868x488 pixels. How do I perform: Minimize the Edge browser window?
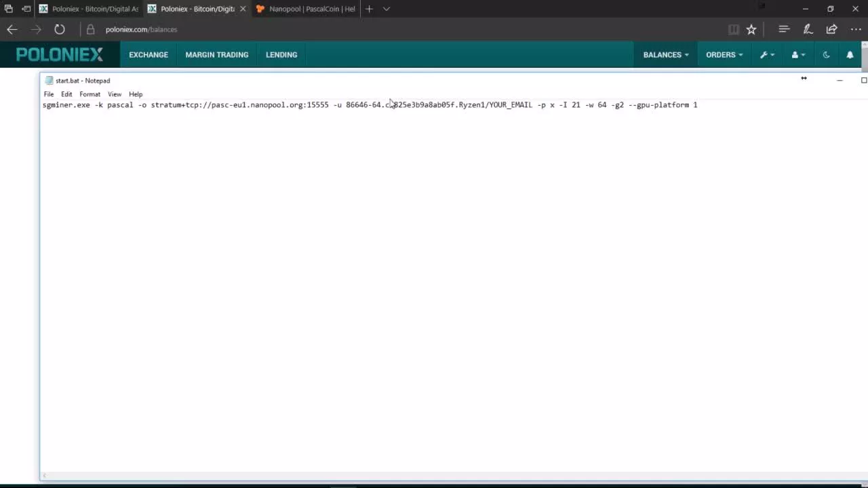tap(805, 9)
